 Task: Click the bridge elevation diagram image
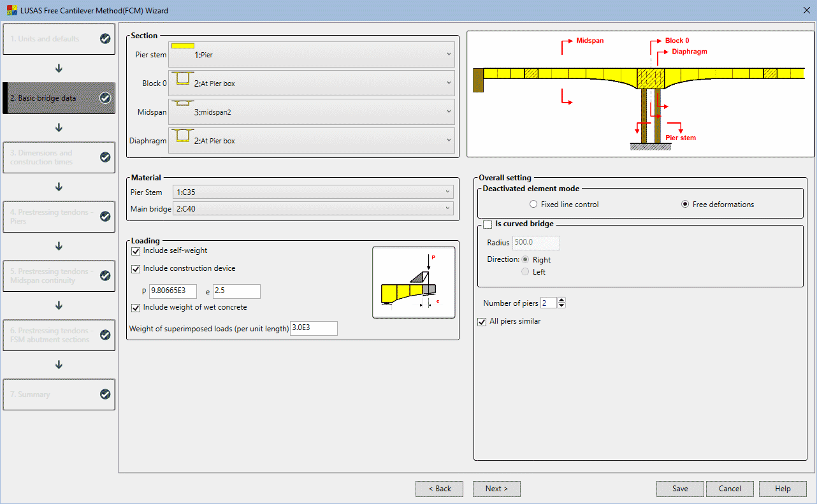(x=640, y=94)
